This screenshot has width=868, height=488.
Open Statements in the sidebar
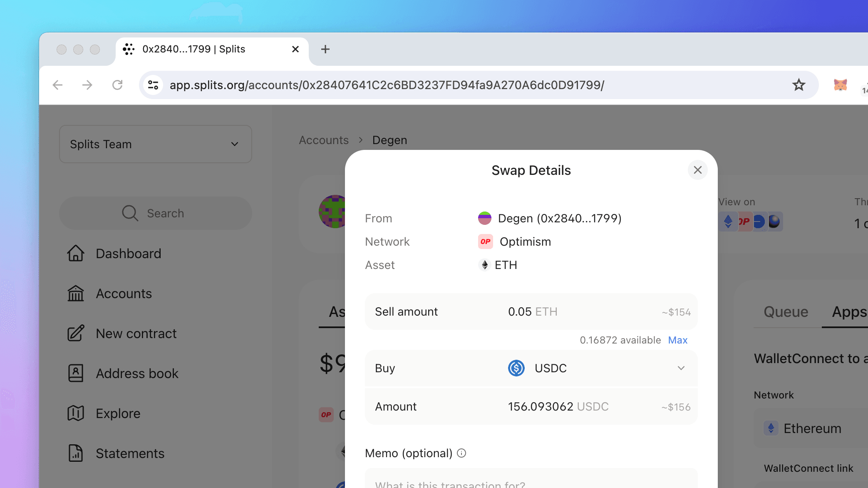click(x=130, y=453)
